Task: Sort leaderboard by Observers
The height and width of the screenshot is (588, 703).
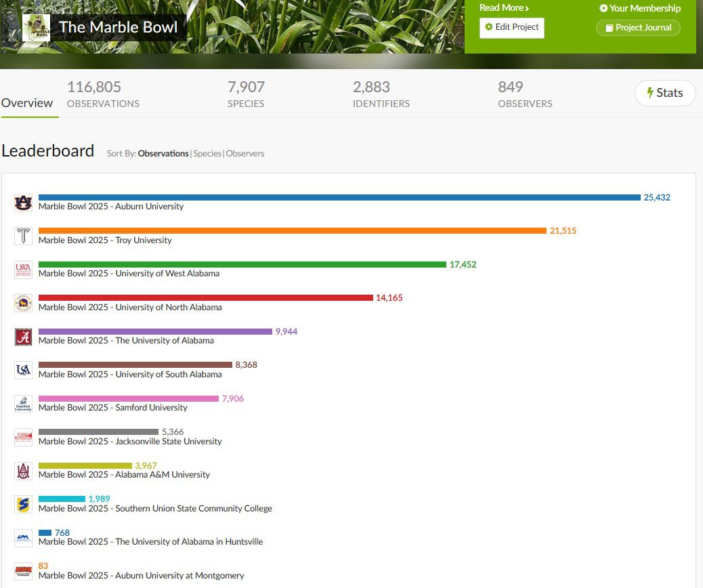Action: (x=245, y=154)
